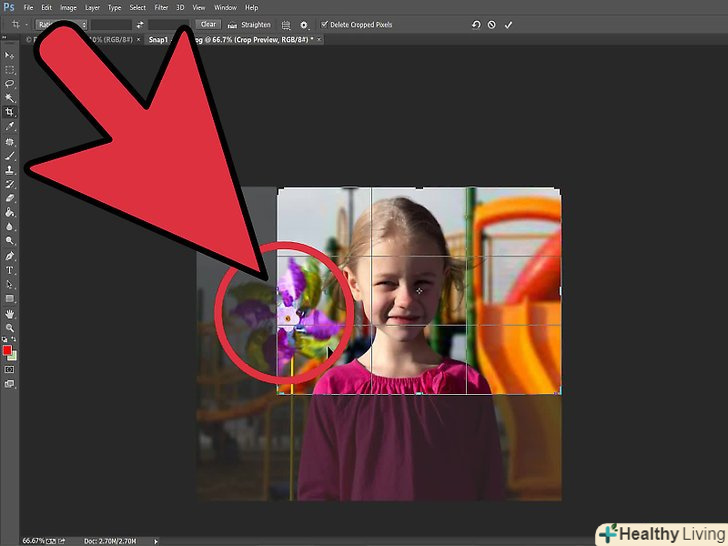
Task: Select the Hand tool
Action: click(10, 313)
